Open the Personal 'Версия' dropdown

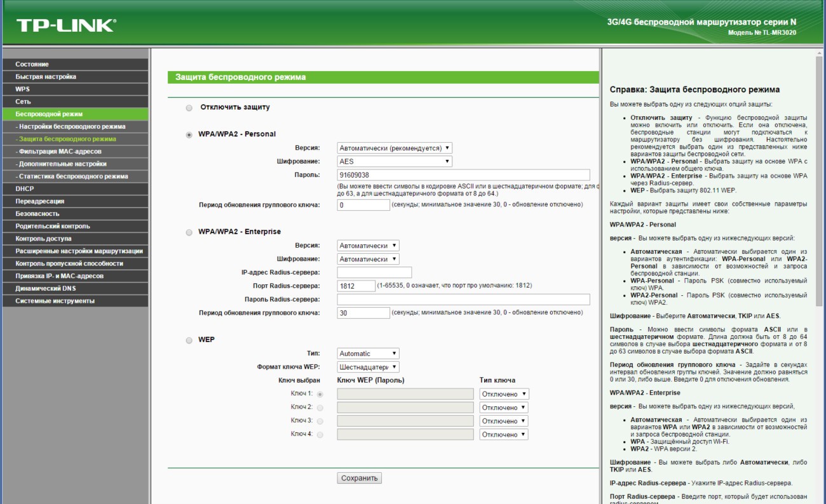click(395, 148)
